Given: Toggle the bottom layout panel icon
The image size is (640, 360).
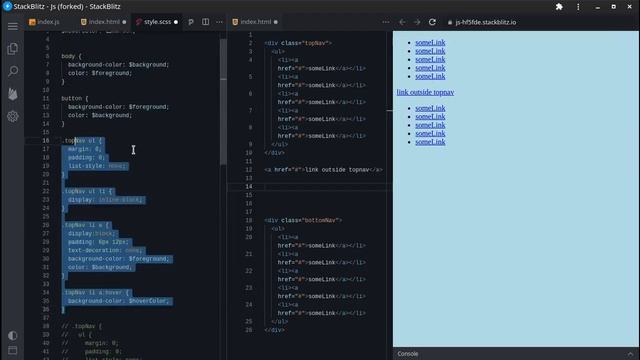Looking at the screenshot, I should coord(13,350).
